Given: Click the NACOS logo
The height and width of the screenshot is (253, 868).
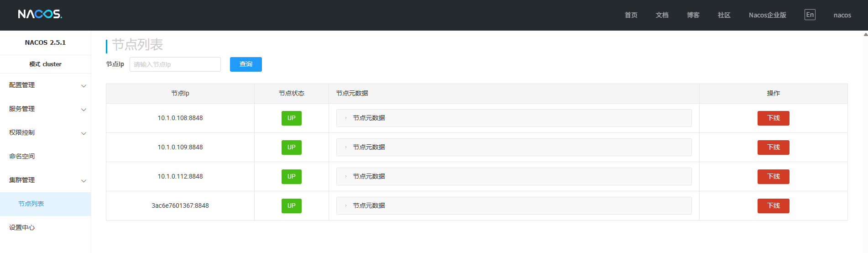Looking at the screenshot, I should tap(40, 14).
